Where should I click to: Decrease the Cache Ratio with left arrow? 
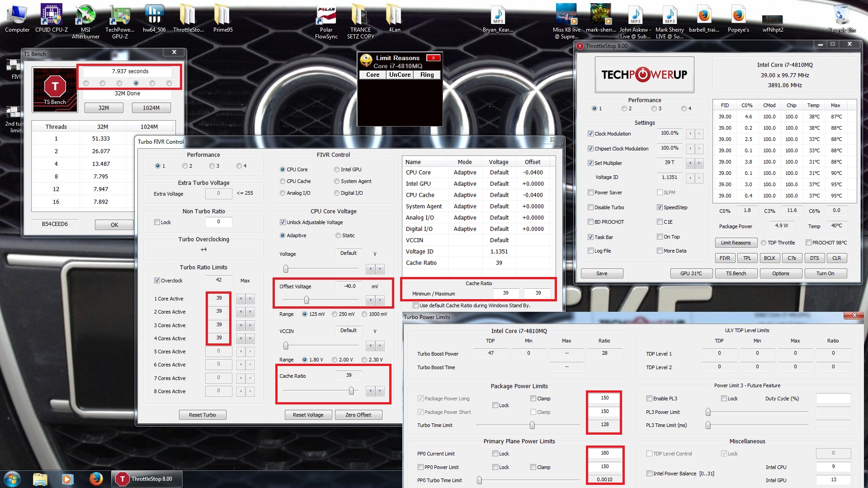[x=371, y=391]
